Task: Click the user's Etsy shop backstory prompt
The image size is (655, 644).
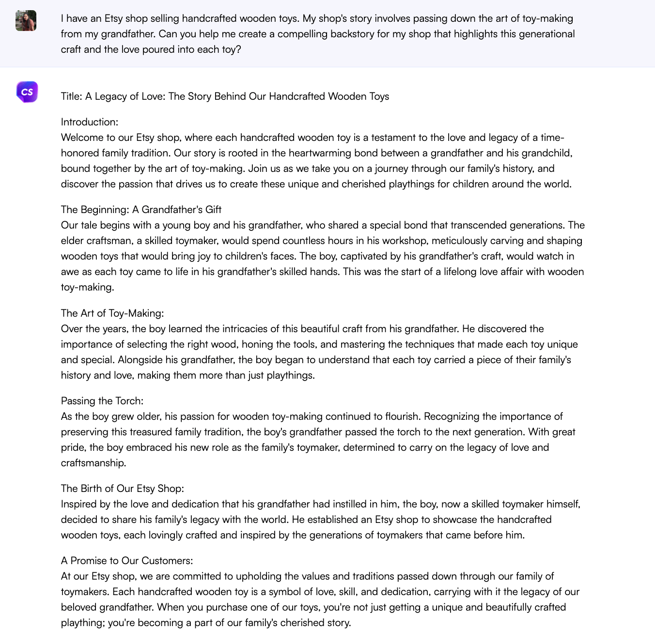Action: 318,34
